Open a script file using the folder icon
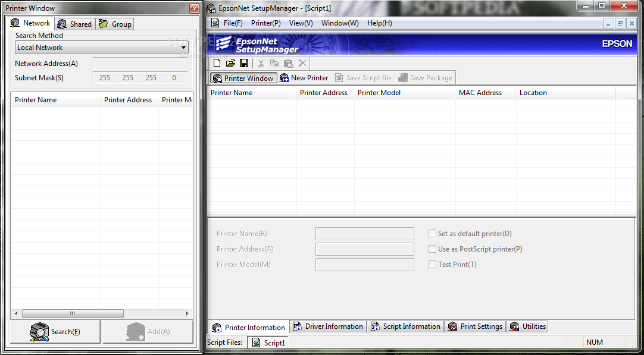 tap(230, 63)
